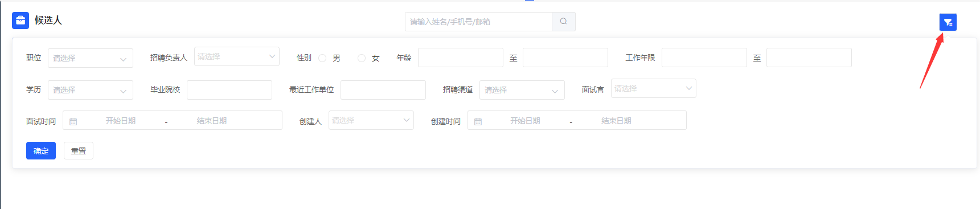Click the maximum 工作年限 input field

click(809, 58)
